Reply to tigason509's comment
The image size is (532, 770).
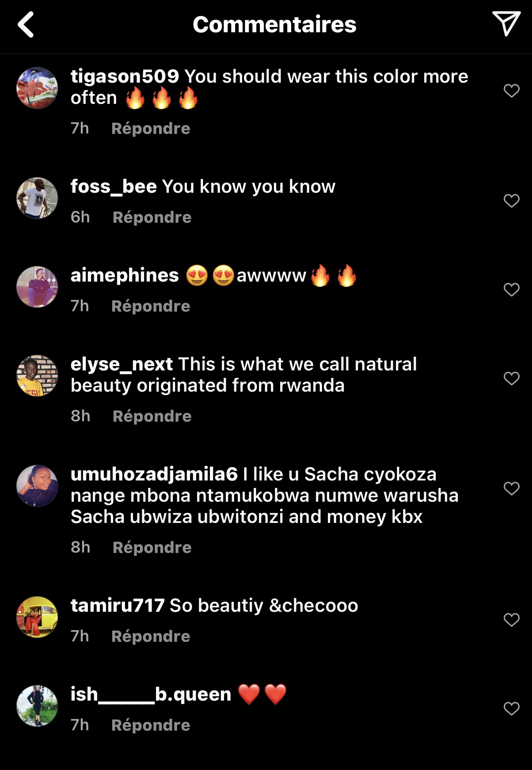tap(151, 129)
